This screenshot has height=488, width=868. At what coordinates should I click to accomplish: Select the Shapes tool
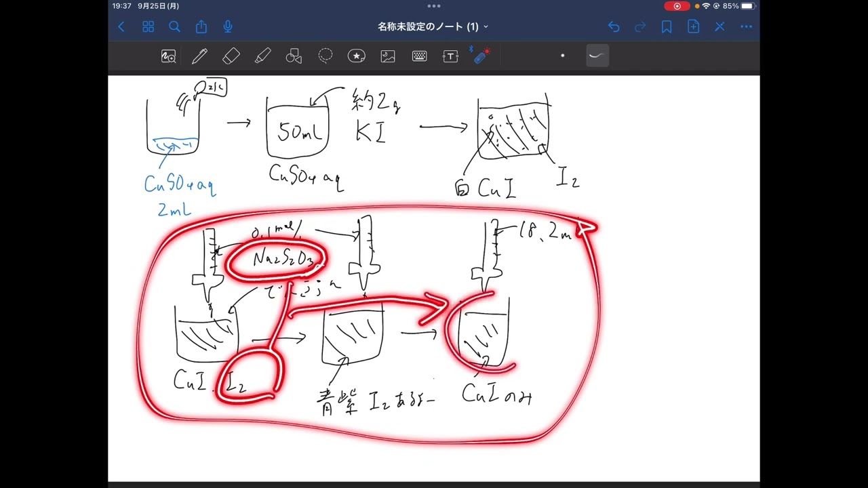coord(294,56)
